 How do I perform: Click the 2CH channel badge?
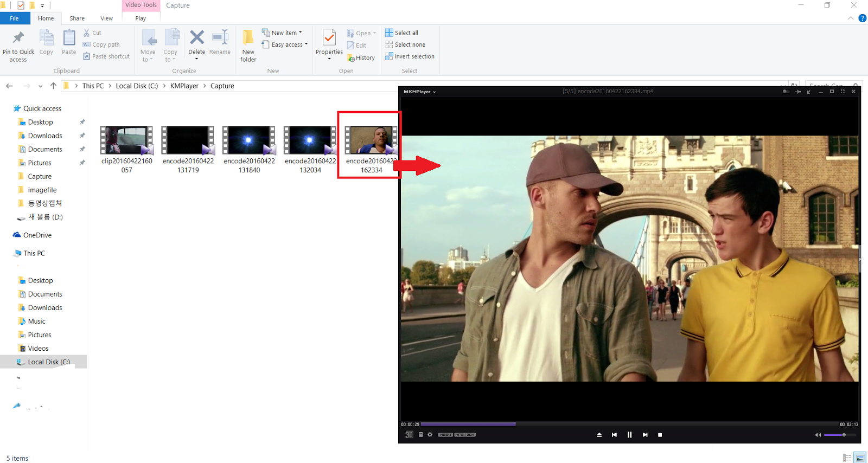coord(470,435)
